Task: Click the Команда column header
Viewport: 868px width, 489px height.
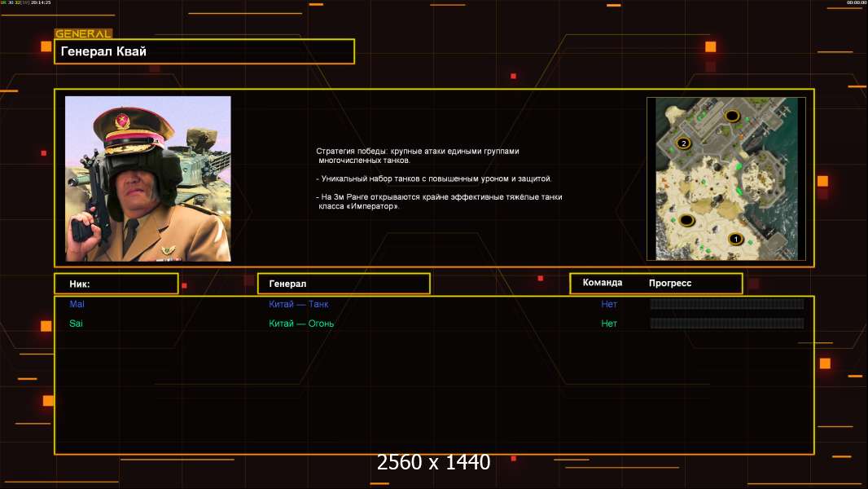Action: pyautogui.click(x=603, y=283)
